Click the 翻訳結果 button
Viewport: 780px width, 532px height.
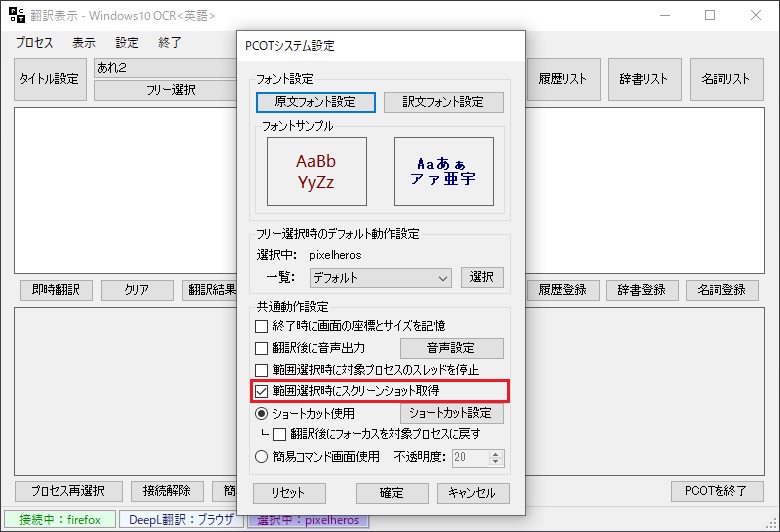coord(210,290)
